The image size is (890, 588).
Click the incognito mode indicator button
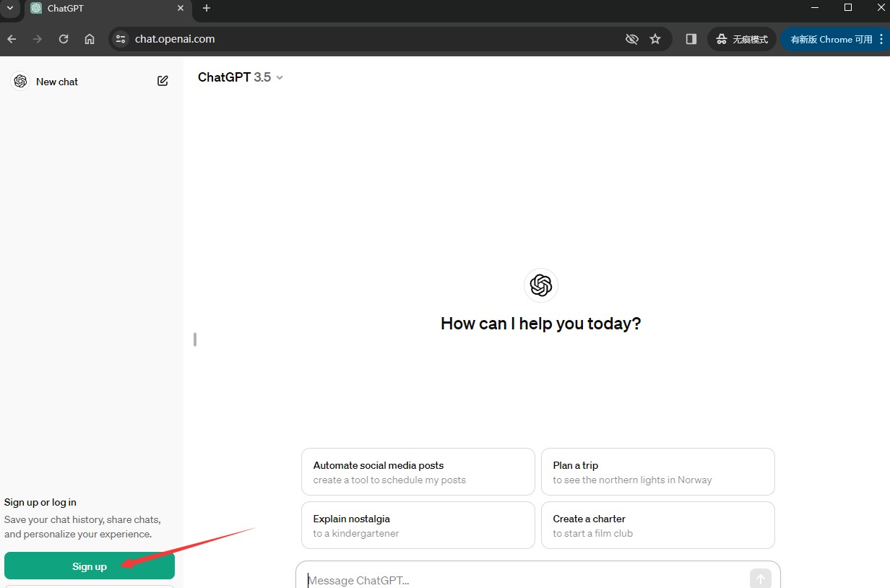(x=742, y=39)
